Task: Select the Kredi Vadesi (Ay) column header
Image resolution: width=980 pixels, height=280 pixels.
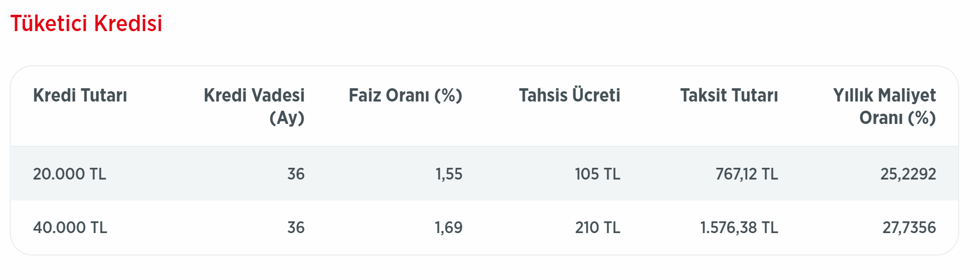Action: click(x=254, y=106)
